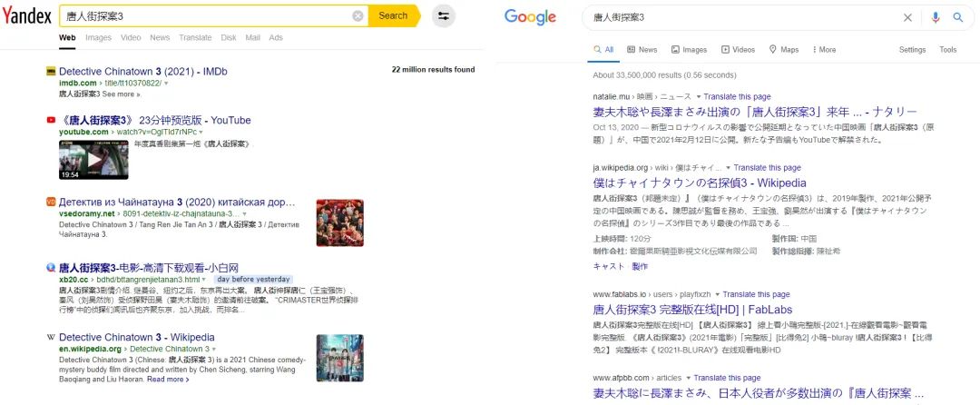Click Read more link in Wikipedia snippet
Viewport: 980px width, 405px height.
168,380
